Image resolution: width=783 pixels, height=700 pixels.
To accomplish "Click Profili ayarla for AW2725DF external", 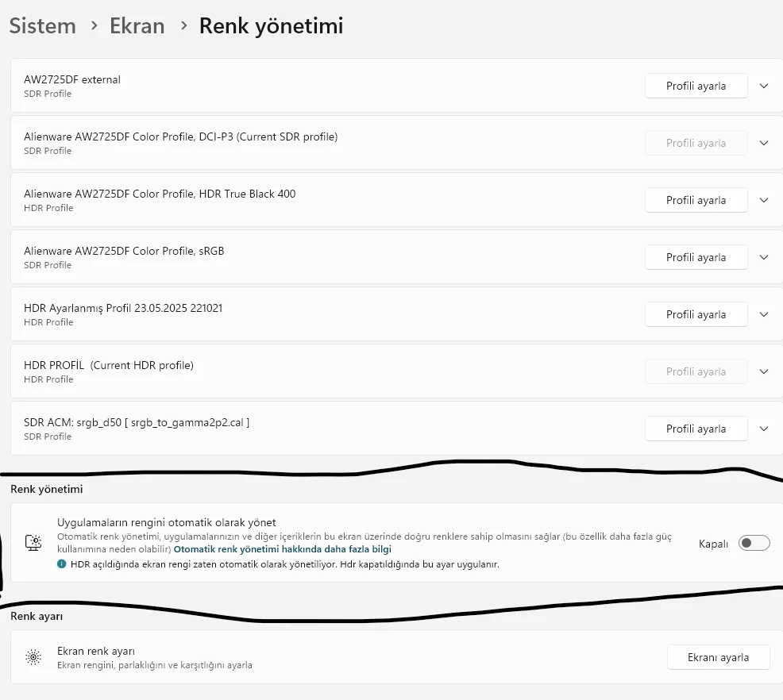I will click(696, 86).
